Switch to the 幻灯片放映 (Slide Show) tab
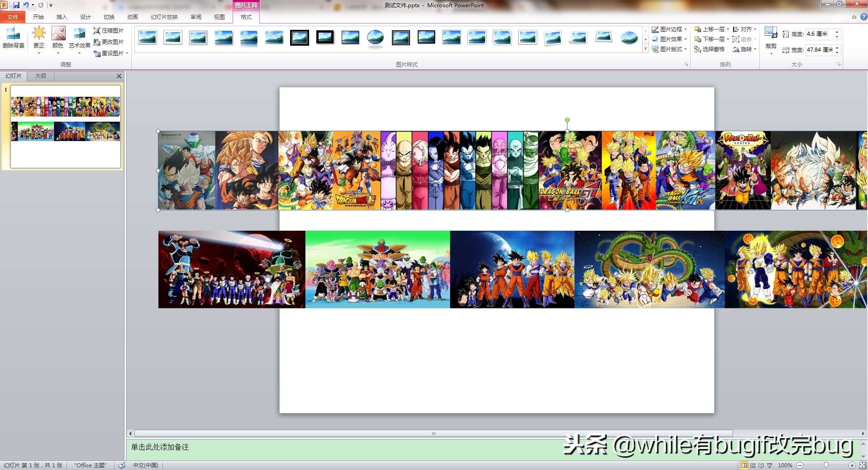Screen dimensions: 868x470 coord(164,17)
